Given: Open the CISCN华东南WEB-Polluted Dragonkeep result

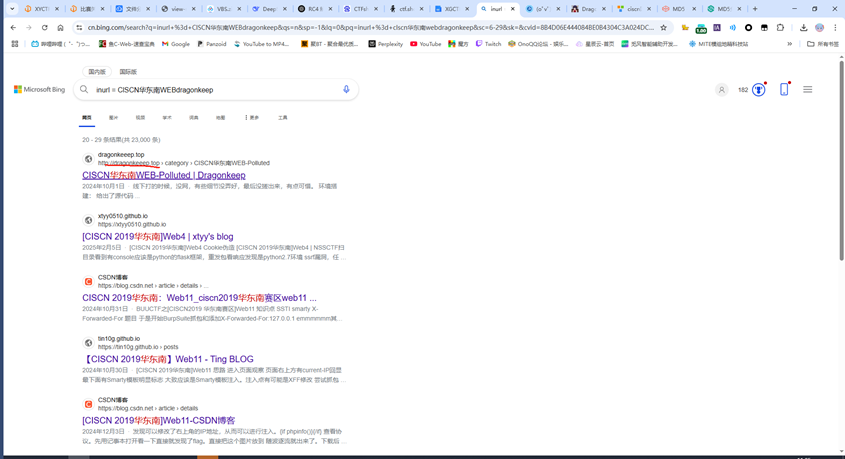Looking at the screenshot, I should pos(163,175).
